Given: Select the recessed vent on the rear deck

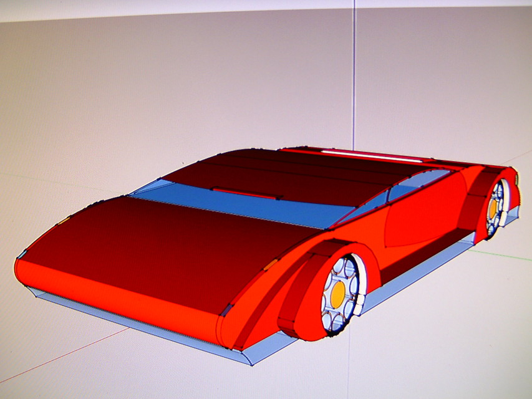Looking at the screenshot, I should coord(246,193).
